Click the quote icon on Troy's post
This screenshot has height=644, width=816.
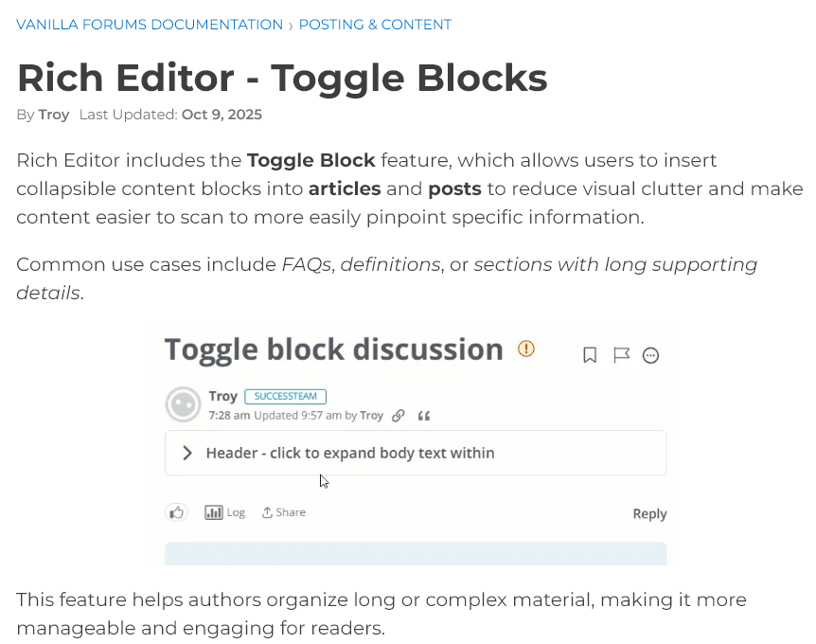pos(423,416)
